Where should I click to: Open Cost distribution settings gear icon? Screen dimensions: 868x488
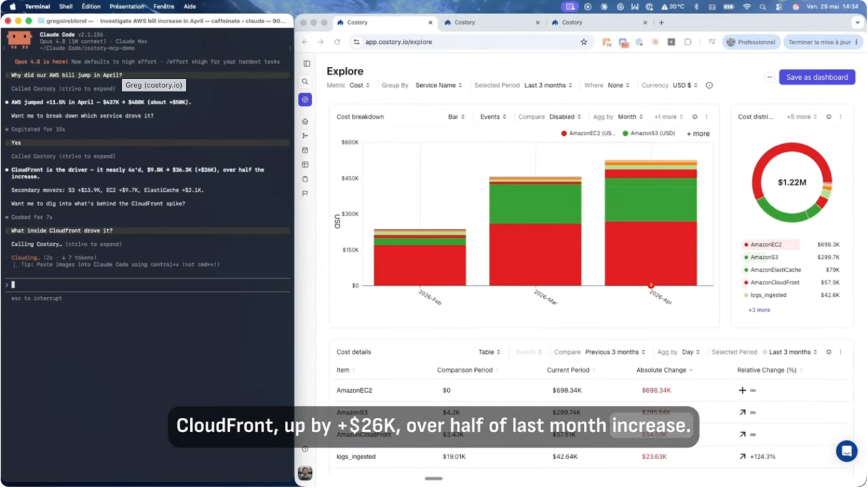(829, 117)
